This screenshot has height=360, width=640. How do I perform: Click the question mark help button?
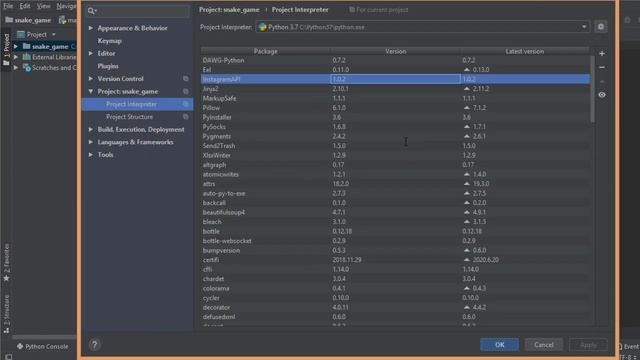(94, 345)
